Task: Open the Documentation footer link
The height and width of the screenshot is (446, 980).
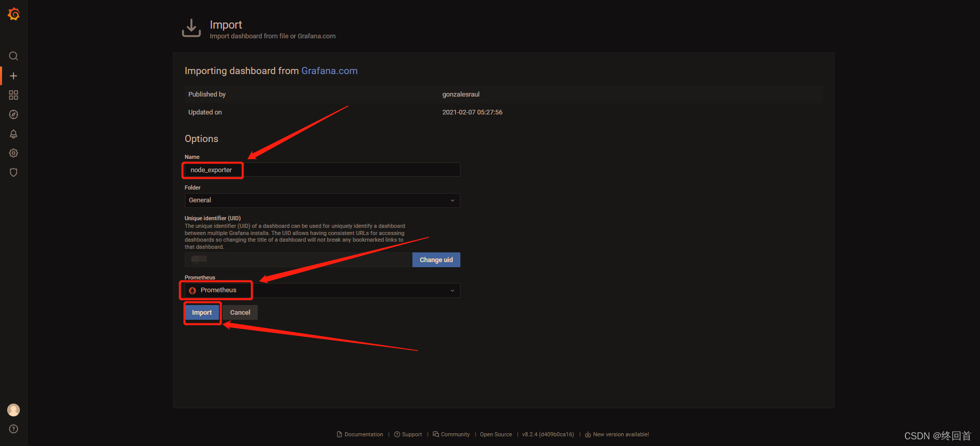Action: tap(364, 434)
